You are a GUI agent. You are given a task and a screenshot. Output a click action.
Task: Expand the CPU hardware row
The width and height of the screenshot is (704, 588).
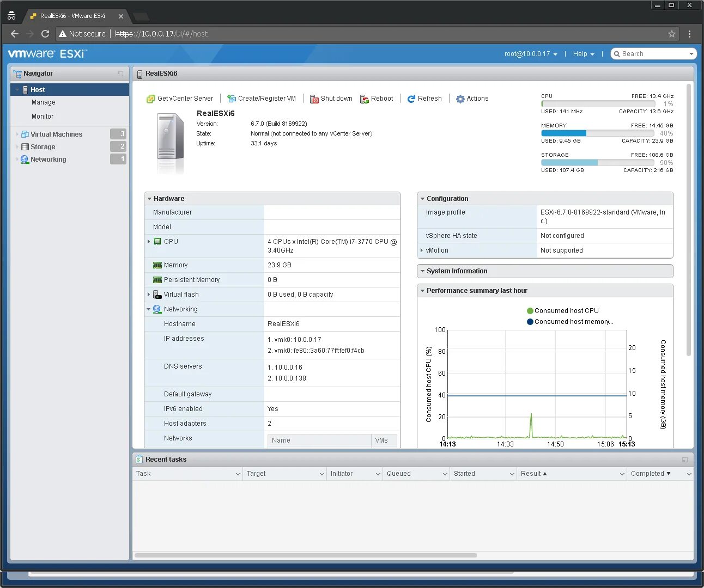pyautogui.click(x=149, y=242)
